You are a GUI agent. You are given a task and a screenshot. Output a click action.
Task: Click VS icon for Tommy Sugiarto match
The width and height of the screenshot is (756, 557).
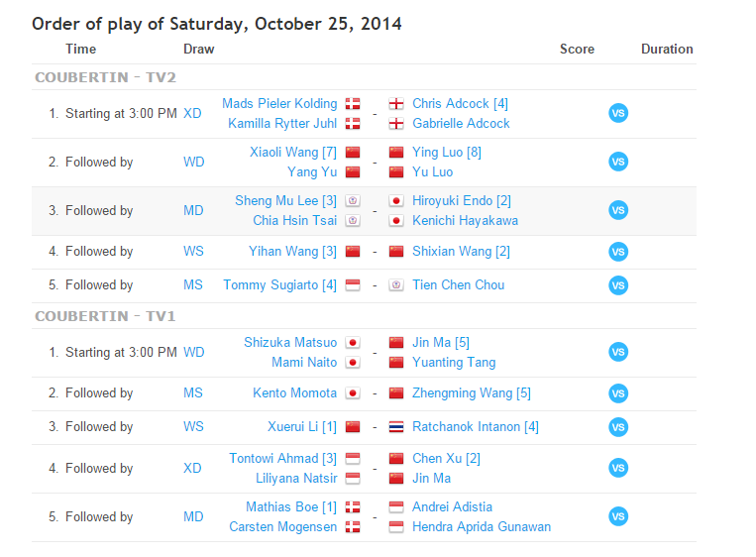pos(618,285)
